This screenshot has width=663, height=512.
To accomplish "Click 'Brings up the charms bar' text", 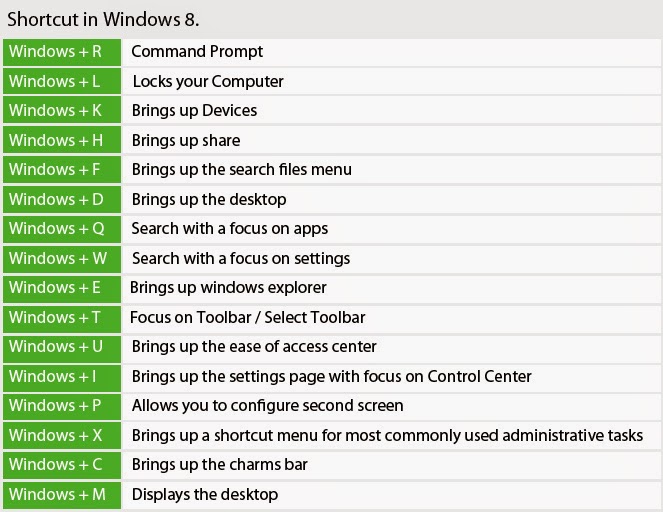I will [x=219, y=465].
